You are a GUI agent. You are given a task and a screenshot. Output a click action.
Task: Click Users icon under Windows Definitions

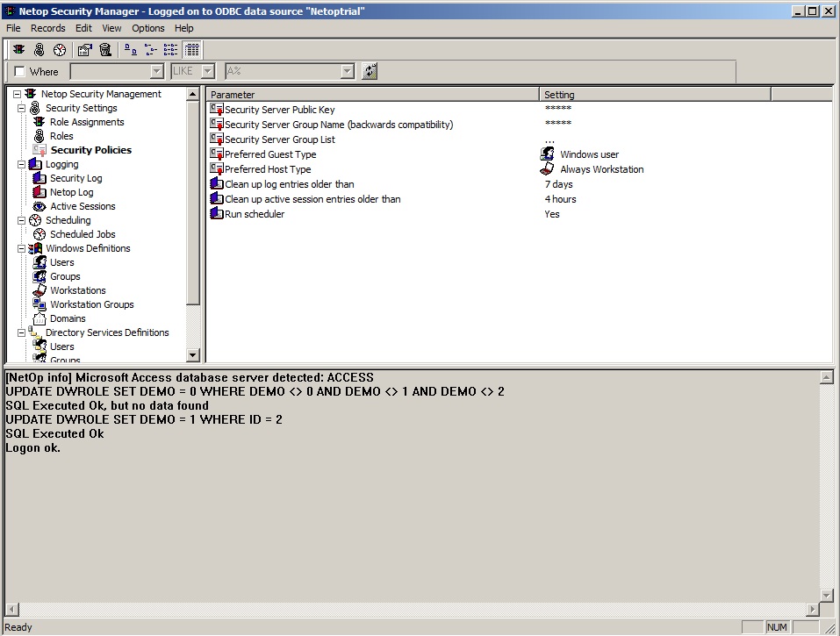pos(39,262)
